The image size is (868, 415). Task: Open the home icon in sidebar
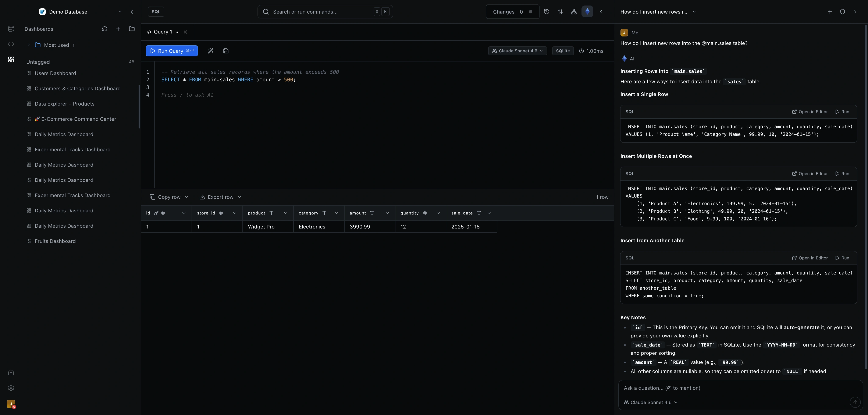pyautogui.click(x=11, y=373)
